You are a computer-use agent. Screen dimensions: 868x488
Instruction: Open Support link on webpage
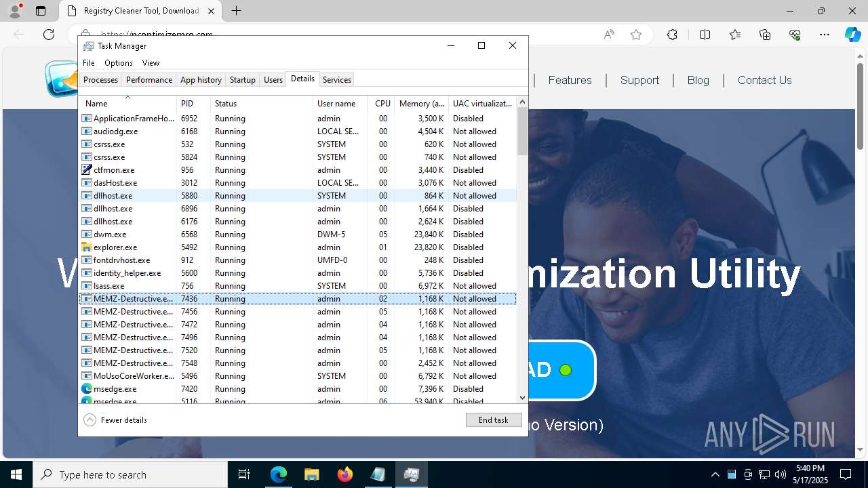639,80
